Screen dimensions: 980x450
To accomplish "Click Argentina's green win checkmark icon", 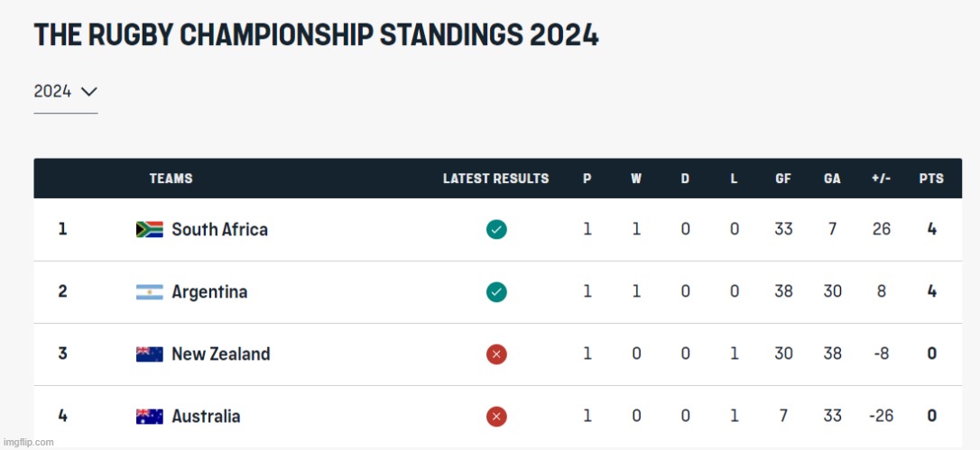I will (x=496, y=292).
